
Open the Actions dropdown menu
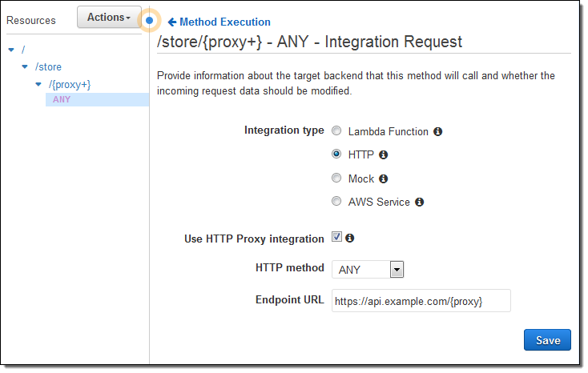[x=108, y=17]
